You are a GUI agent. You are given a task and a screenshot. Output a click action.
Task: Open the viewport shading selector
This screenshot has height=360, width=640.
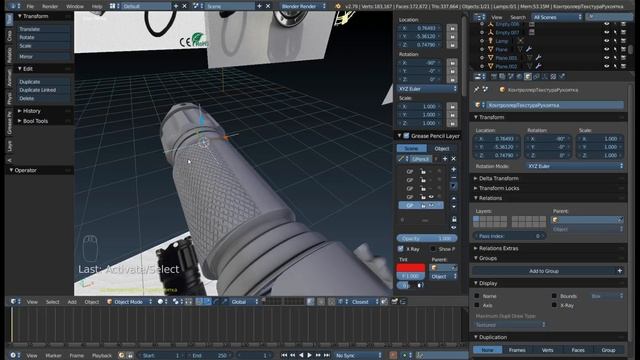click(162, 302)
